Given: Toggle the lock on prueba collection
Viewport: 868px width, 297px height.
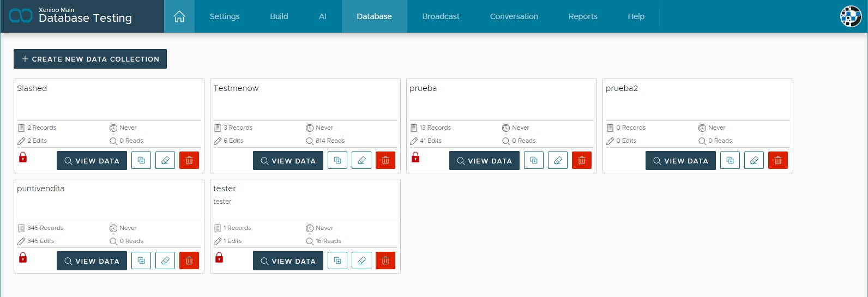Looking at the screenshot, I should pos(415,157).
